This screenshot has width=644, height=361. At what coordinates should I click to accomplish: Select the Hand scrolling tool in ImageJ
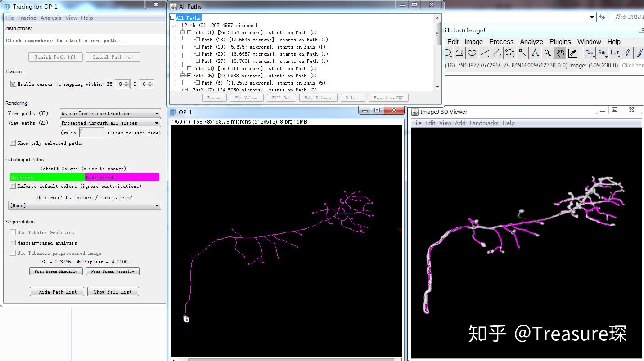tap(561, 53)
